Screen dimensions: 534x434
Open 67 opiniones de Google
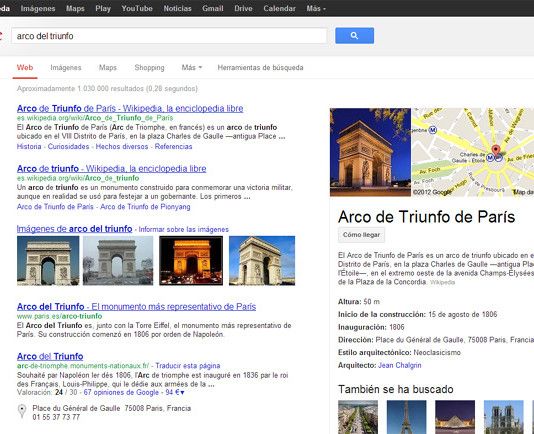pyautogui.click(x=121, y=392)
